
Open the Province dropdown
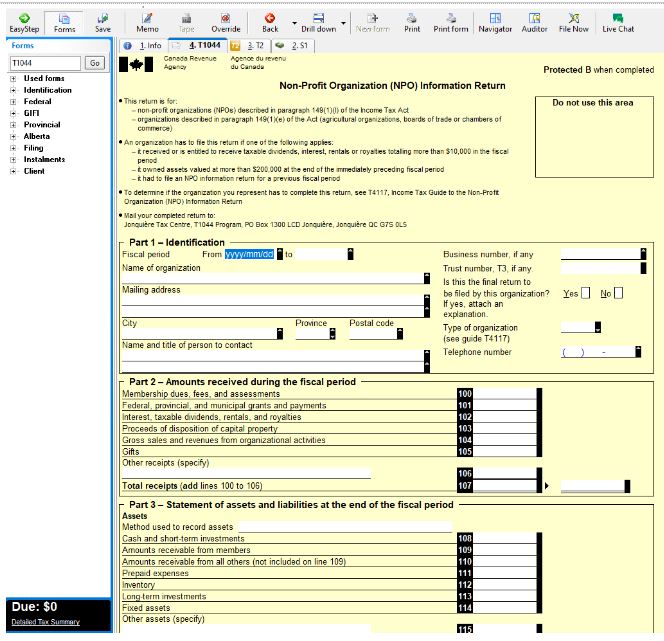click(x=333, y=334)
